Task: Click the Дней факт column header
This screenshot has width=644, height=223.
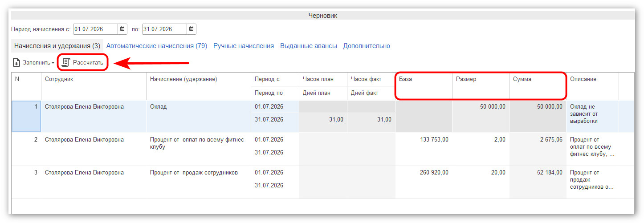Action: pos(371,93)
